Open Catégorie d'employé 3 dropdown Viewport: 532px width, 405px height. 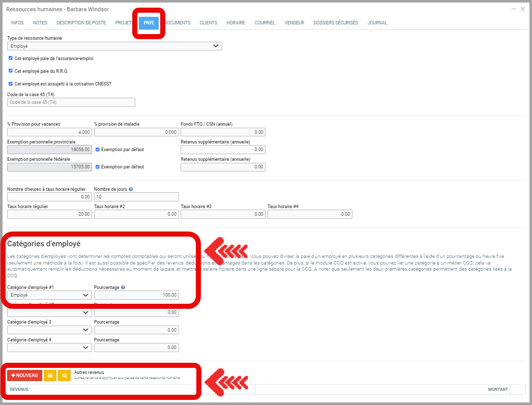49,330
